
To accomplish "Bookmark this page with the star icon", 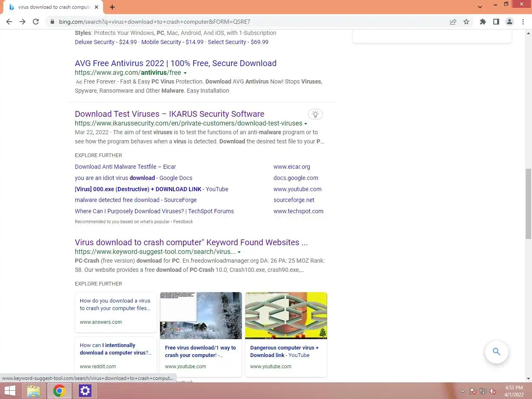I will pos(466,22).
